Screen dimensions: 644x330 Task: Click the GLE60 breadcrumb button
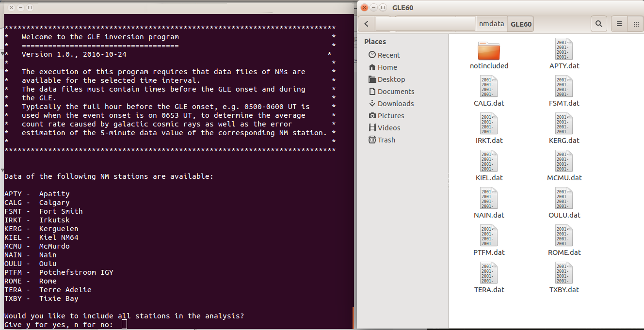[521, 24]
